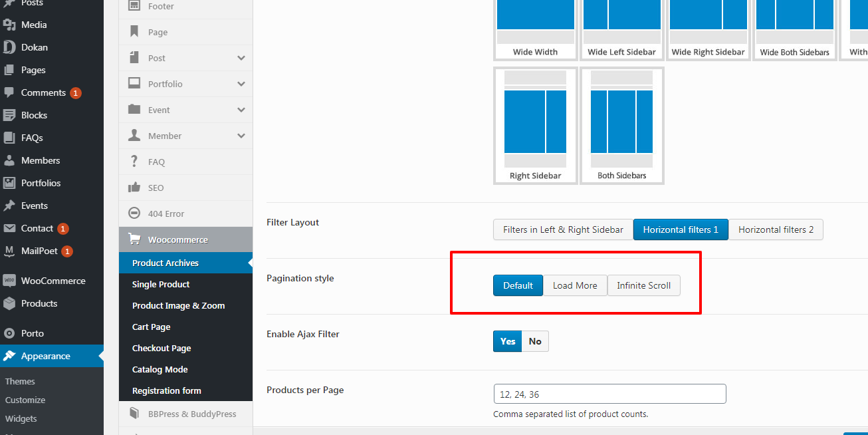Click the Media icon in admin menu
Viewport: 868px width, 435px height.
tap(9, 25)
